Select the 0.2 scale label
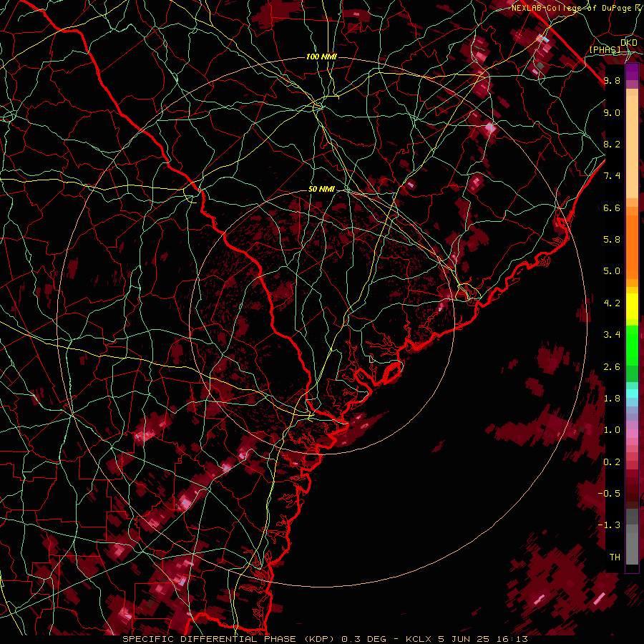Viewport: 644px width, 644px height. coord(612,462)
